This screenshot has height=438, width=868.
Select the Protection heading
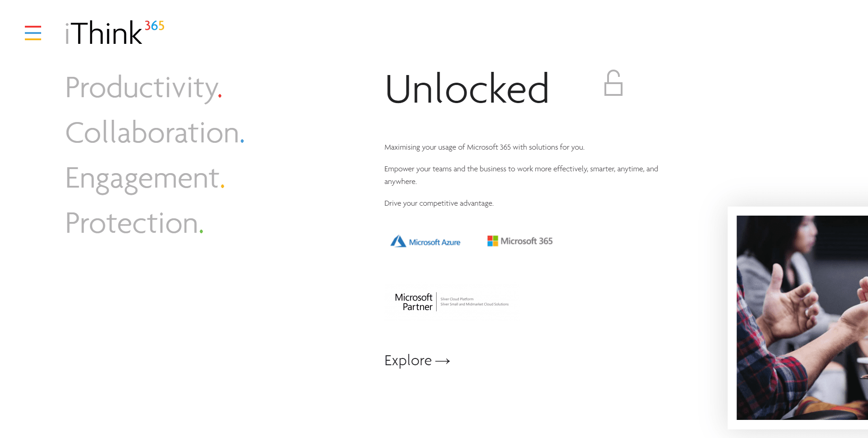pos(132,223)
